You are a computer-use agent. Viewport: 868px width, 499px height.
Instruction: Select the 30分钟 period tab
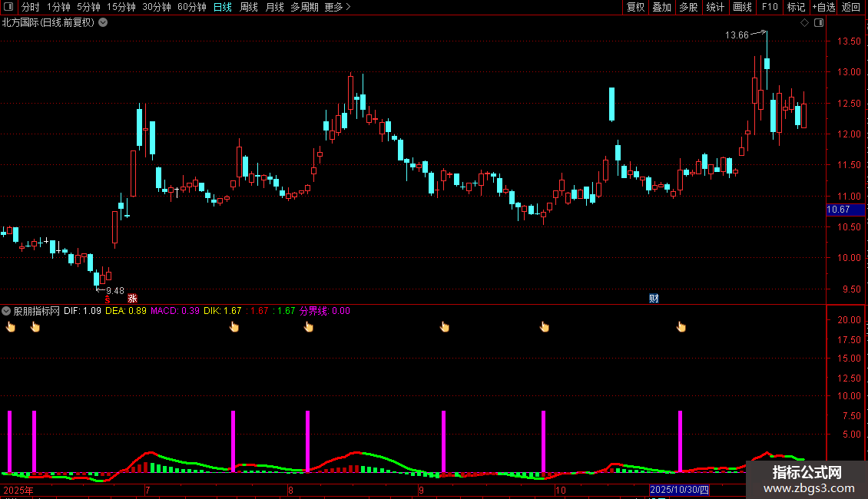tap(157, 7)
